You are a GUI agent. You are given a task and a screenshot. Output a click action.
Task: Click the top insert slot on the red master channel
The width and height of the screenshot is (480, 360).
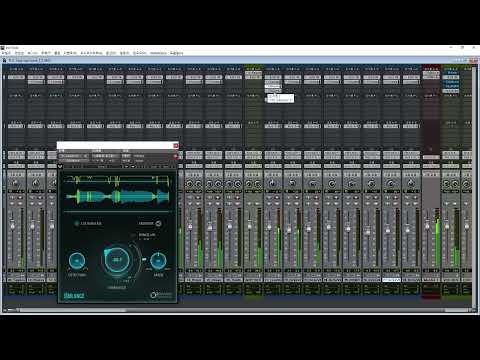[x=431, y=73]
